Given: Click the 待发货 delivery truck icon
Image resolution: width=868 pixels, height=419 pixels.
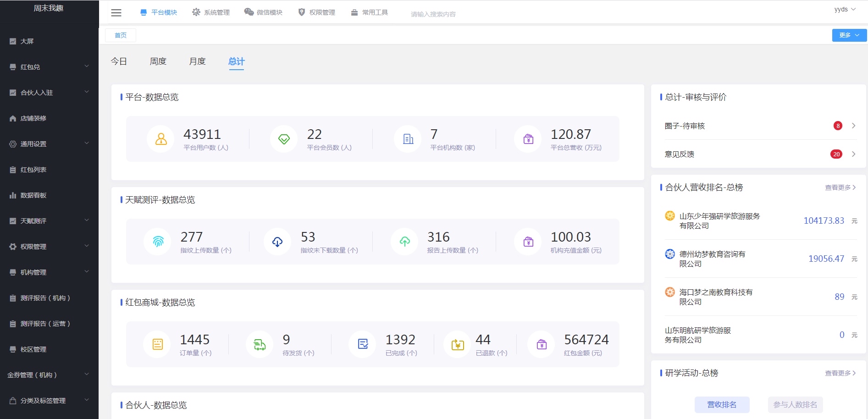Looking at the screenshot, I should pos(260,344).
